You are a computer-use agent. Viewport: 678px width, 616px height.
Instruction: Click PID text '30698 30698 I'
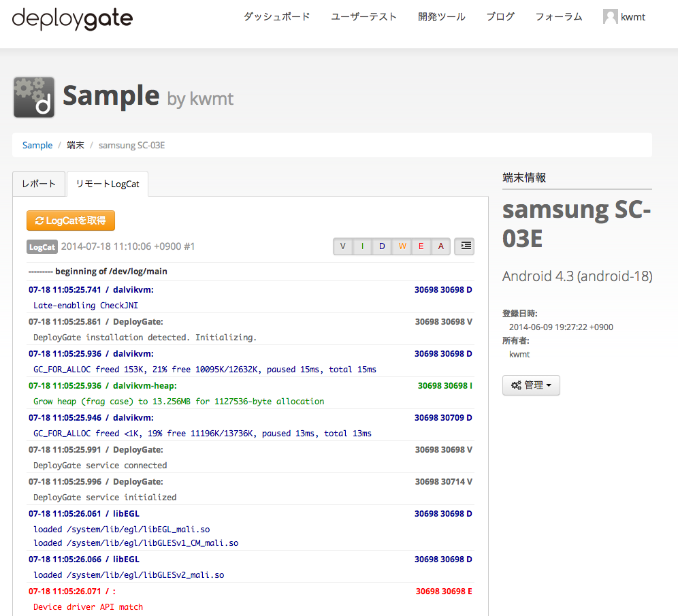(x=445, y=385)
